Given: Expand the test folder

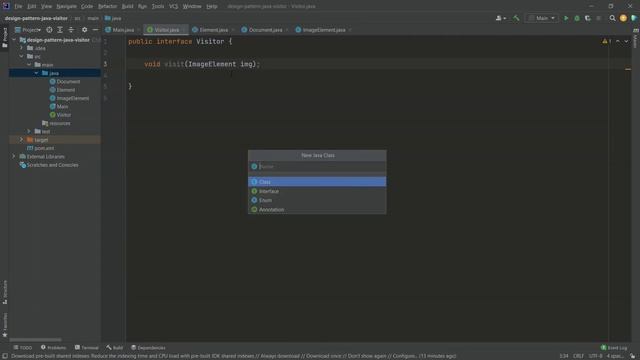Looking at the screenshot, I should (29, 131).
